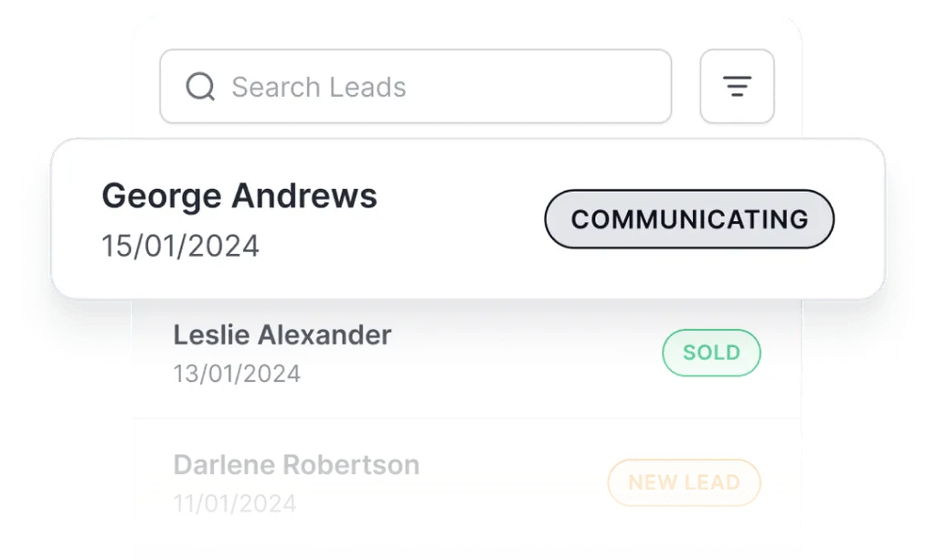
Task: Click the divider between Leslie and Darlene rows
Action: pos(466,419)
